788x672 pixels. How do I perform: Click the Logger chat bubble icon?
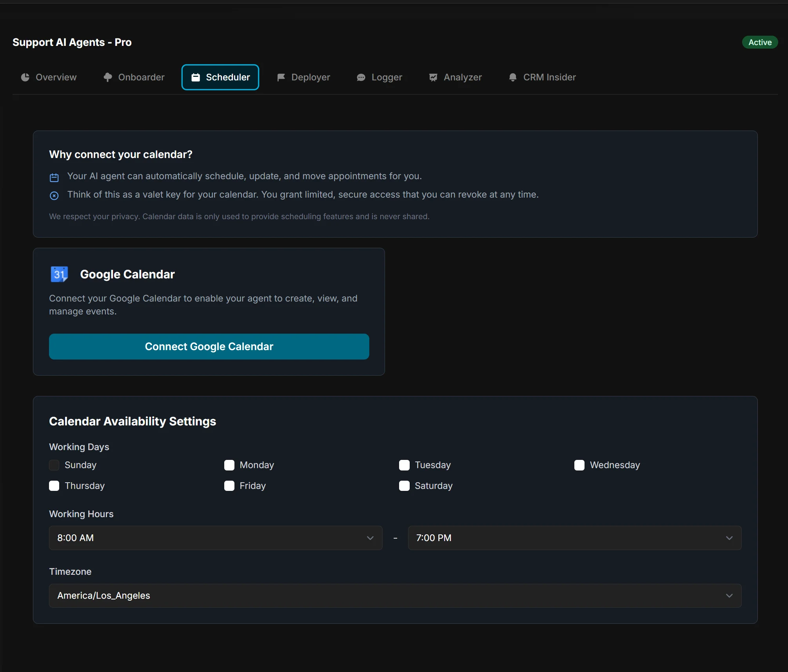pyautogui.click(x=361, y=77)
